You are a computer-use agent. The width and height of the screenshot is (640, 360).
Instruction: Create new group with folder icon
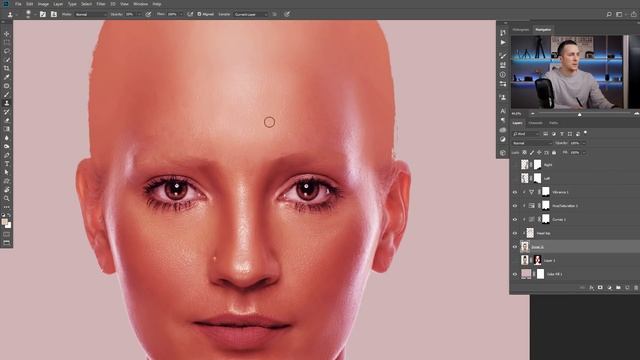618,288
